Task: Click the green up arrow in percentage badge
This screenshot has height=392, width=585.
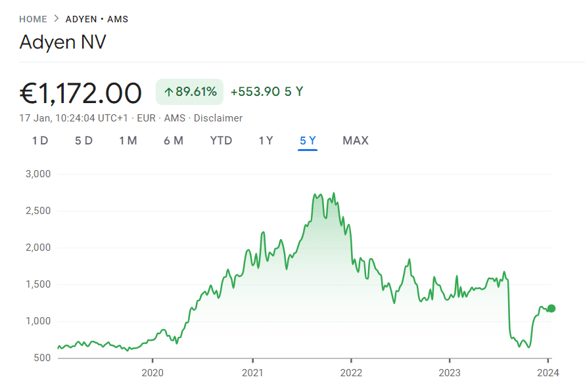Action: tap(168, 92)
